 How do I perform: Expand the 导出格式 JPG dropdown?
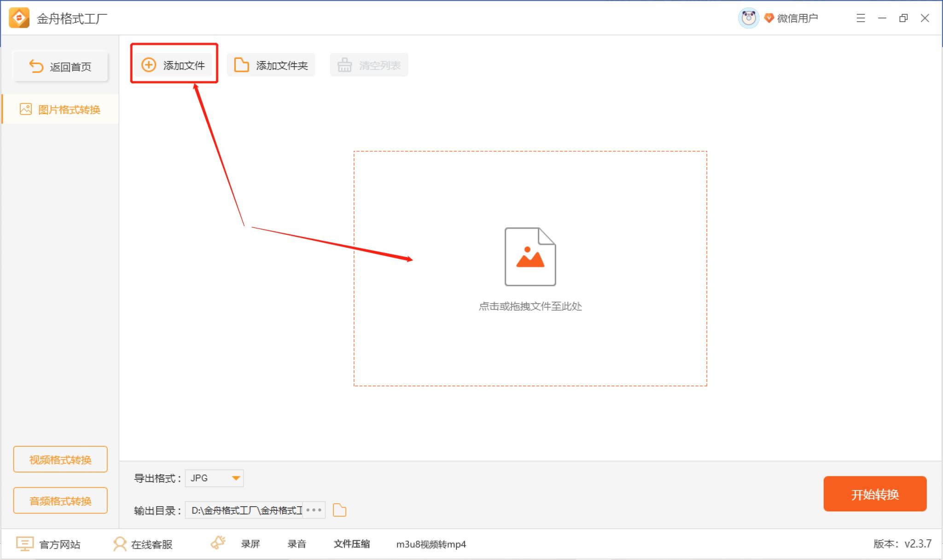(236, 478)
